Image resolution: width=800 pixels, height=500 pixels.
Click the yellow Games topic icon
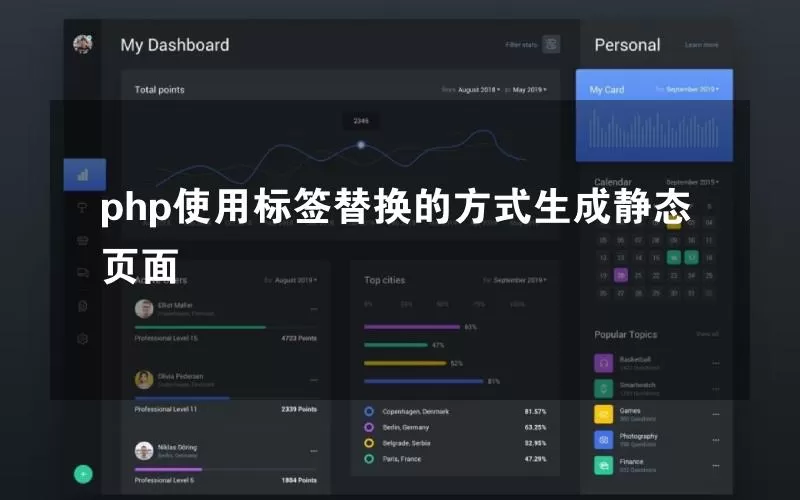tap(604, 414)
